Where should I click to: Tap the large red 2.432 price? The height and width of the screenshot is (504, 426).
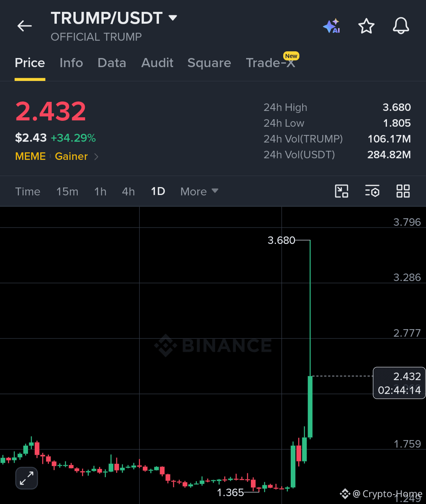[x=50, y=111]
